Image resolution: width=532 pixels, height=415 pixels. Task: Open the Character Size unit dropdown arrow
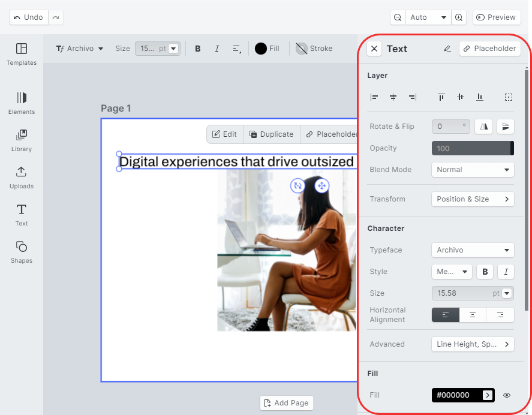click(x=507, y=293)
